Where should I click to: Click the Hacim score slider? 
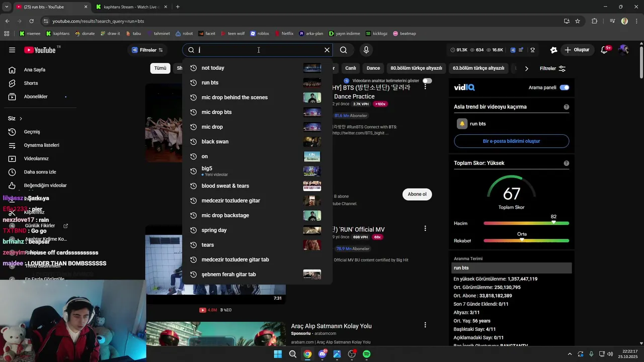[526, 223]
